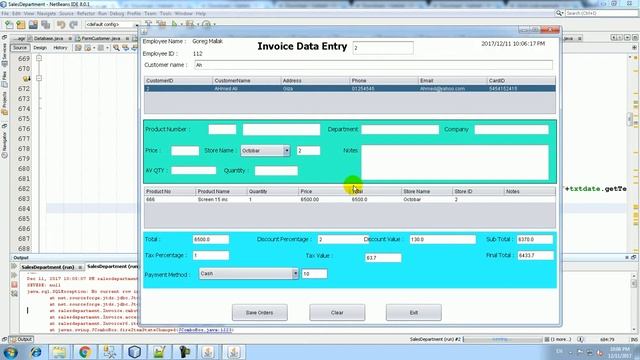Screen dimensions: 640x360
Task: Click the second Java app icon in the taskbar
Action: (x=233, y=352)
